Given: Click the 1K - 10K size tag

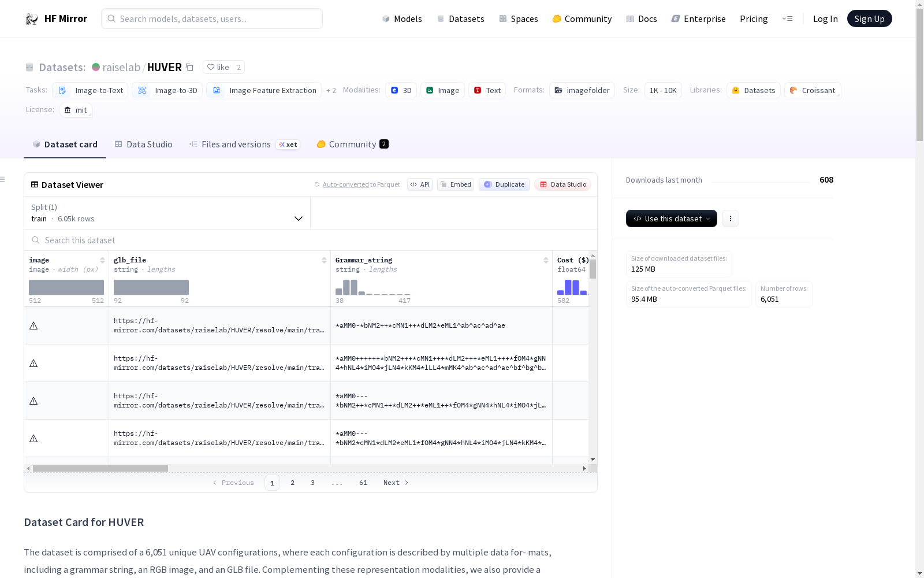Looking at the screenshot, I should click(x=663, y=90).
